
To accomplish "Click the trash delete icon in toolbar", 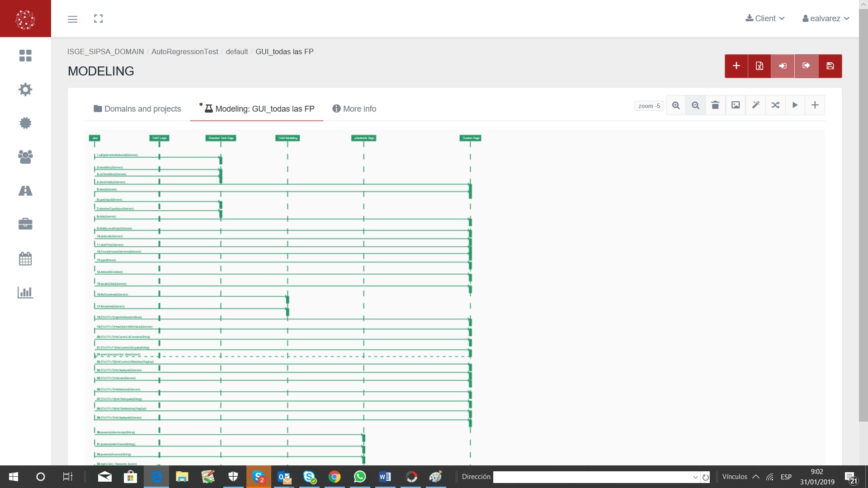I will pyautogui.click(x=715, y=105).
